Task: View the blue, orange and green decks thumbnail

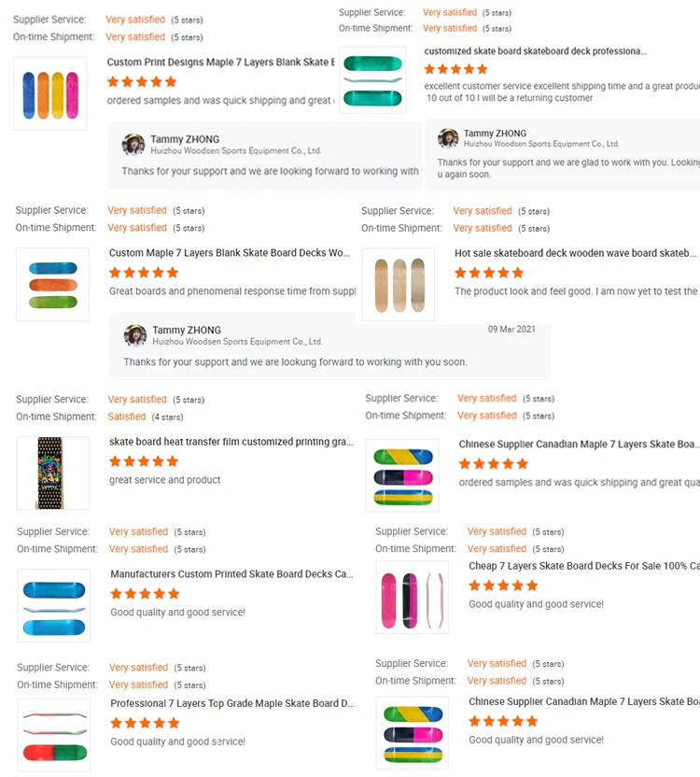Action: 52,285
